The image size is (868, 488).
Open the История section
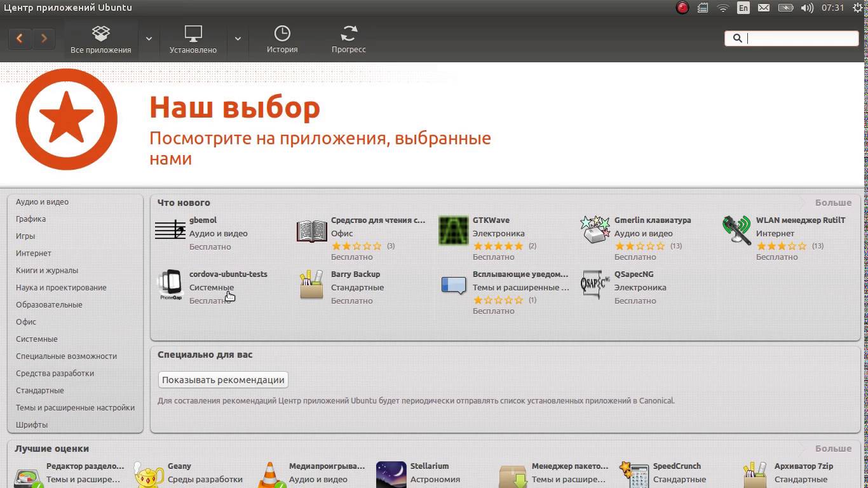(282, 39)
